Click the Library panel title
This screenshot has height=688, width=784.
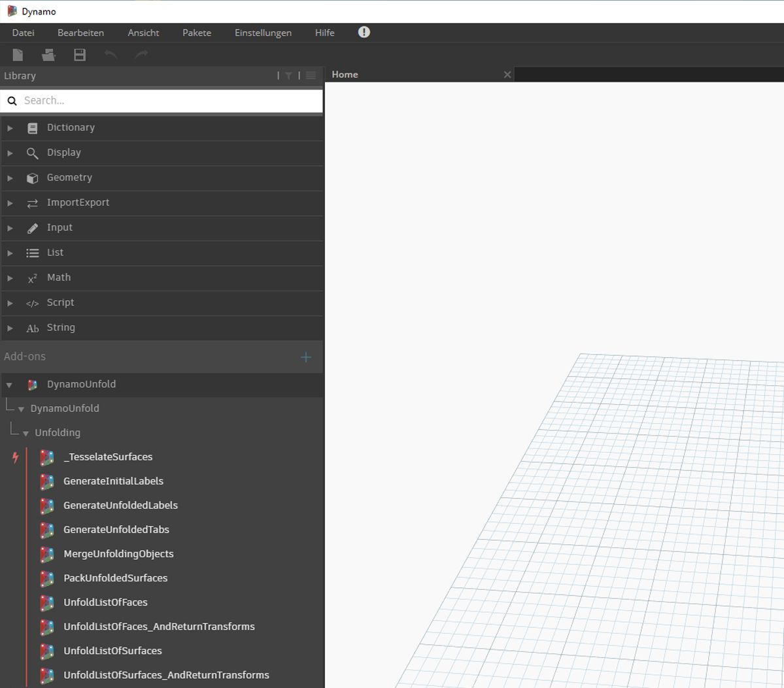(x=20, y=76)
